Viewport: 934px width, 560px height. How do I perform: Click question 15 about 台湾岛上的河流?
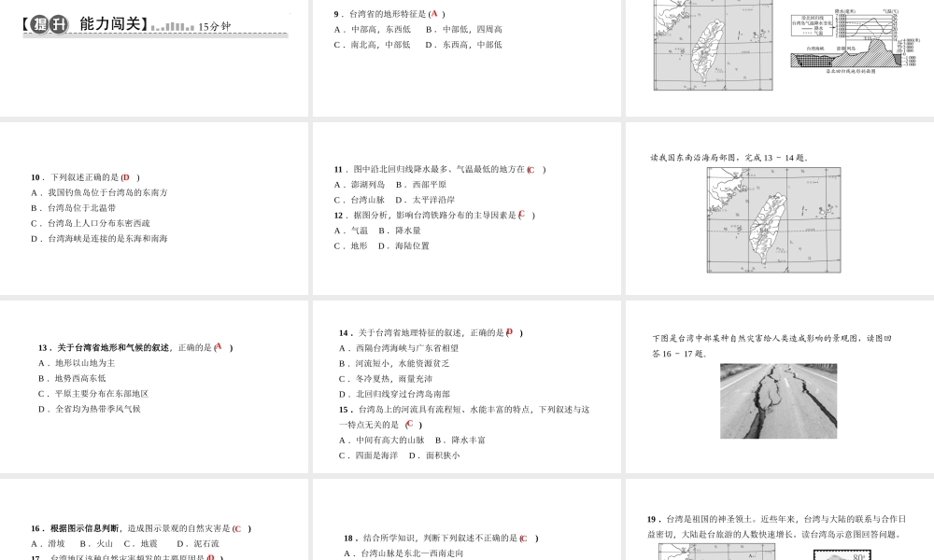tap(464, 417)
